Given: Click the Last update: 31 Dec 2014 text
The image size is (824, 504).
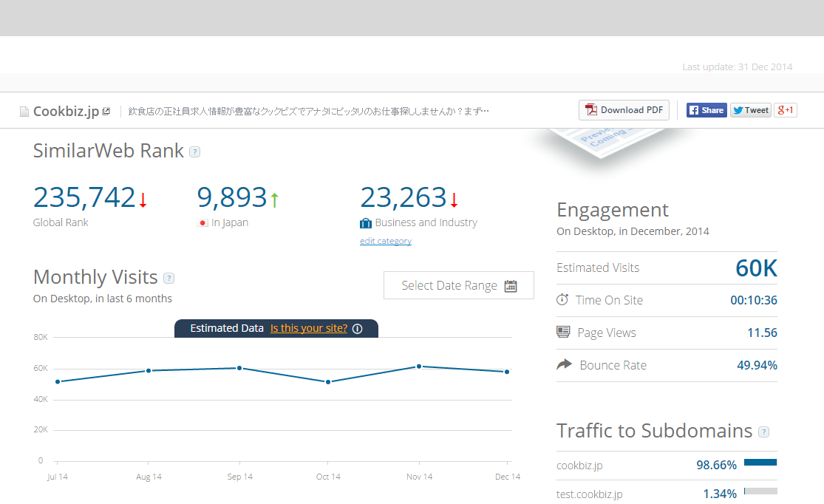Looking at the screenshot, I should pos(738,67).
